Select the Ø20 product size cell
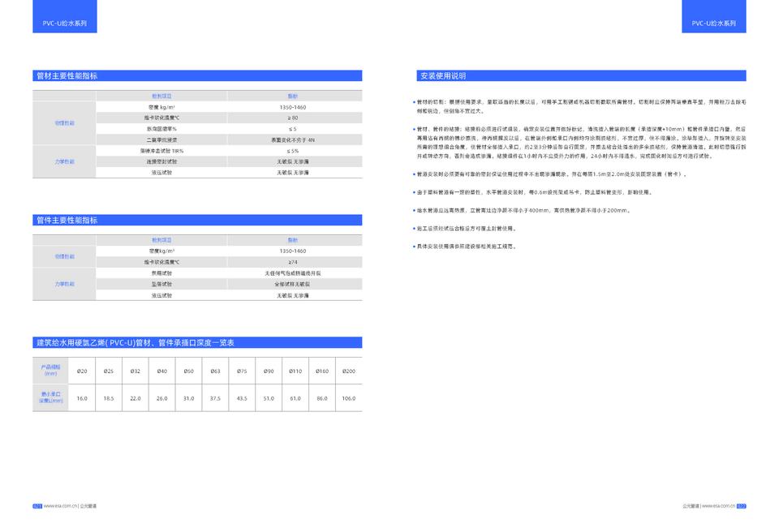Viewport: 779px width, 532px height. 82,371
